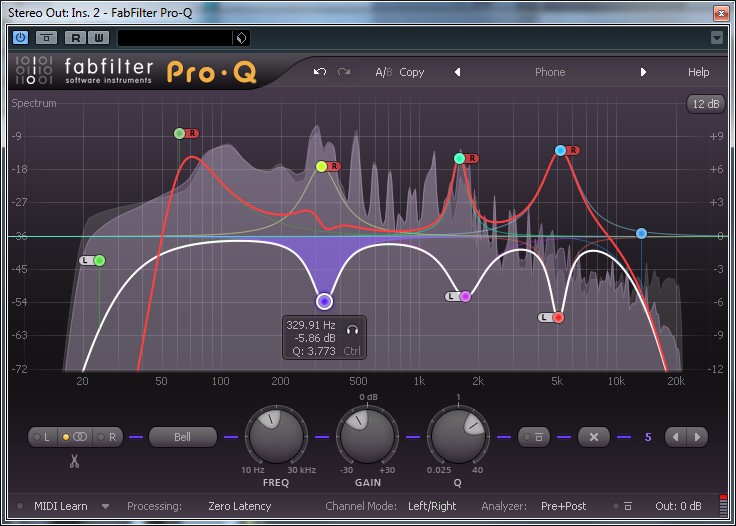The width and height of the screenshot is (736, 526).
Task: Select the green L band node near 20 Hz
Action: 100,260
